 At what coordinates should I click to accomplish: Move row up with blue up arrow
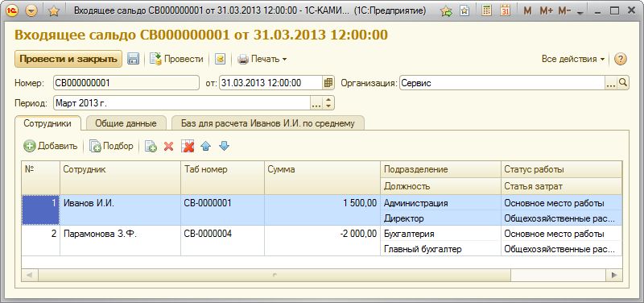pos(206,146)
